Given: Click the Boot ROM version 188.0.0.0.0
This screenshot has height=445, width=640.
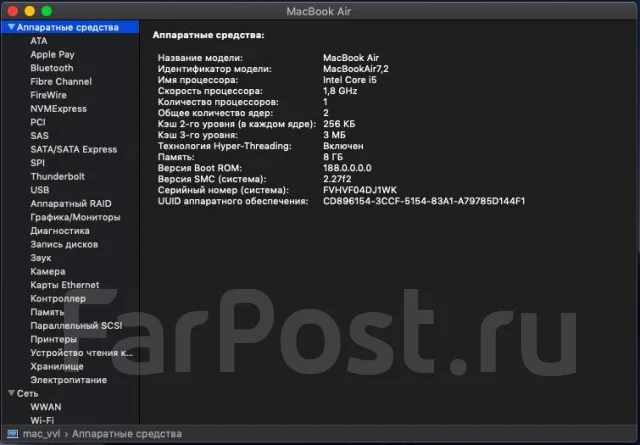Looking at the screenshot, I should pyautogui.click(x=347, y=168).
